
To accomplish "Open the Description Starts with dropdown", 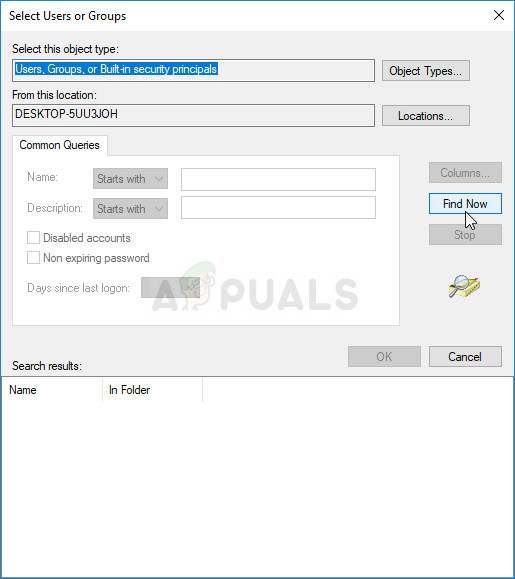I will pos(130,209).
